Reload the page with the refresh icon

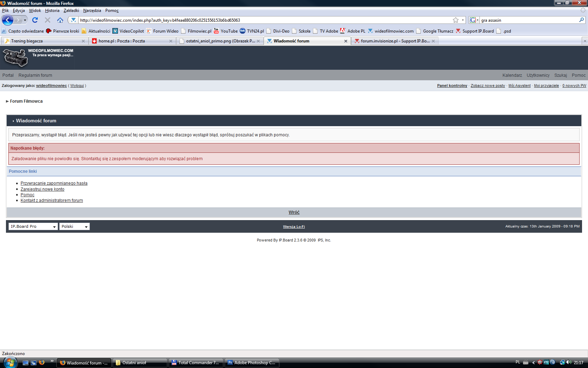(x=35, y=20)
